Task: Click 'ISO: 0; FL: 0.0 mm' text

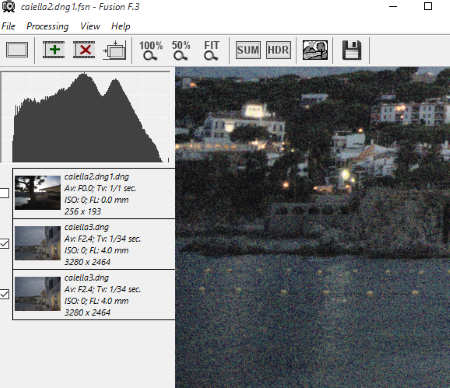Action: (x=96, y=200)
